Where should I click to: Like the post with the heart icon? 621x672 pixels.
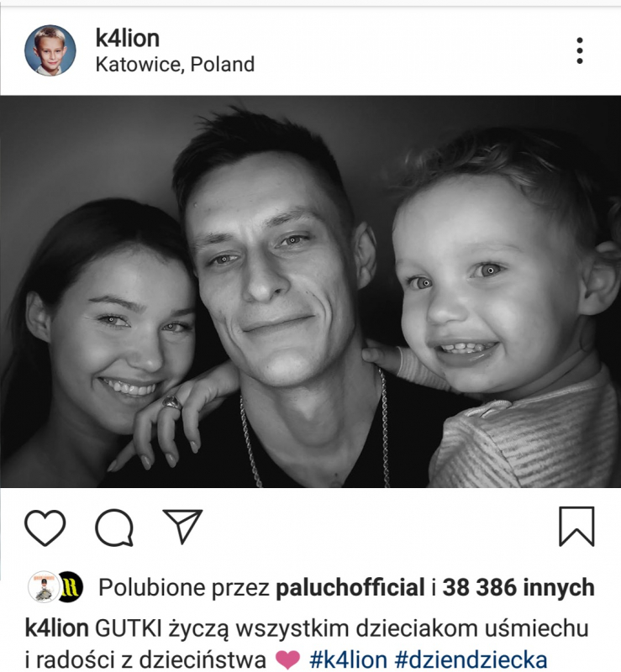pos(45,528)
